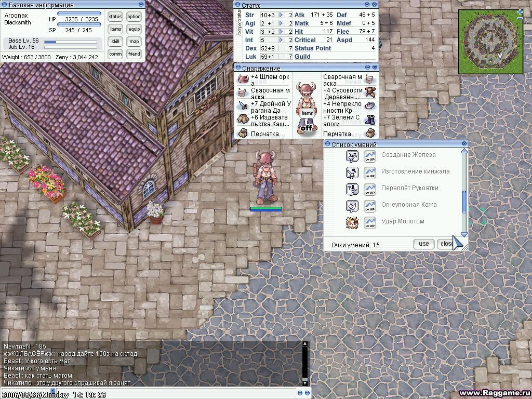
Task: Select skill name Удар Молотом
Action: 403,221
